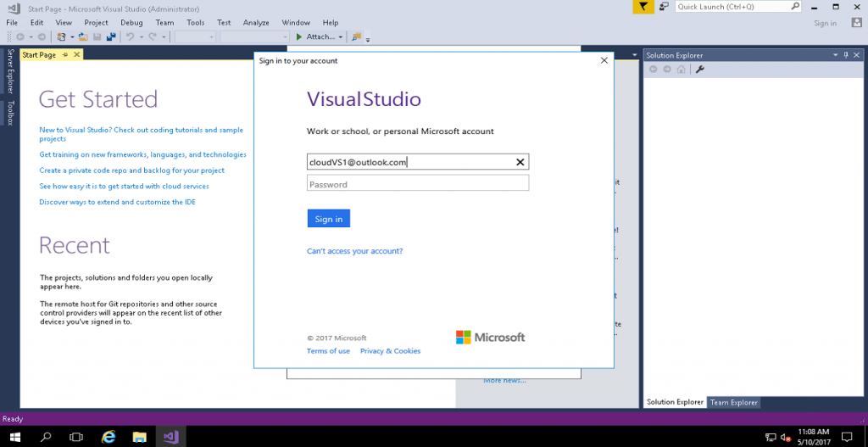The width and height of the screenshot is (868, 447).
Task: Follow the Can't access your account link
Action: [354, 251]
